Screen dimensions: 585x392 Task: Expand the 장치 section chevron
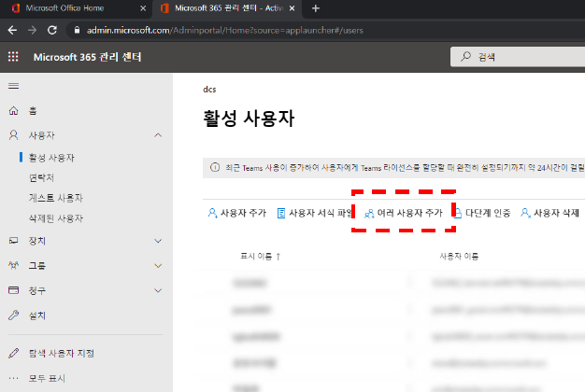158,241
